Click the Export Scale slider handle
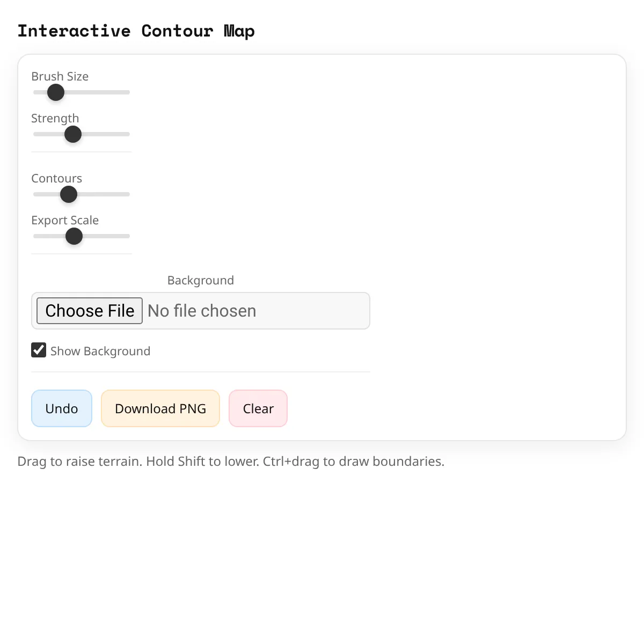The height and width of the screenshot is (644, 644). click(x=74, y=236)
